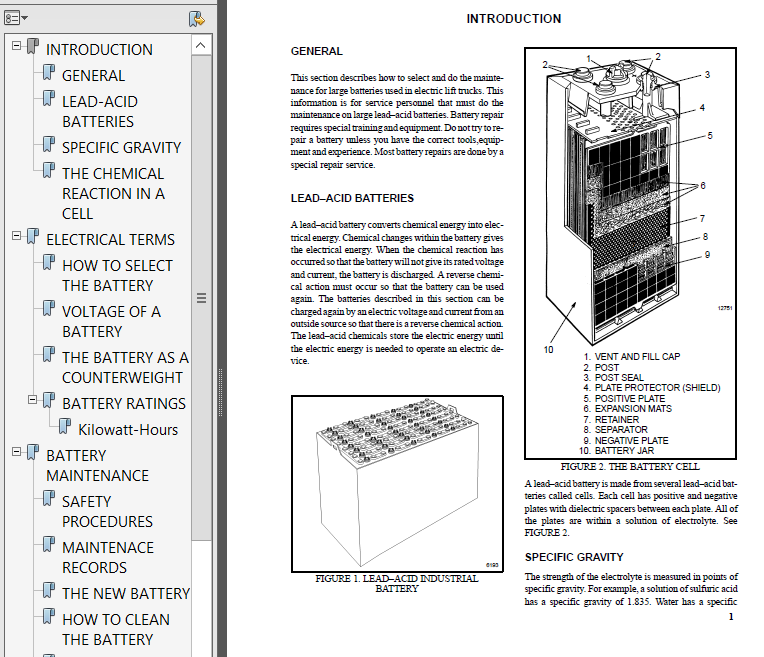The width and height of the screenshot is (764, 657).
Task: Select the BATTERY RATINGS bookmark
Action: click(124, 404)
